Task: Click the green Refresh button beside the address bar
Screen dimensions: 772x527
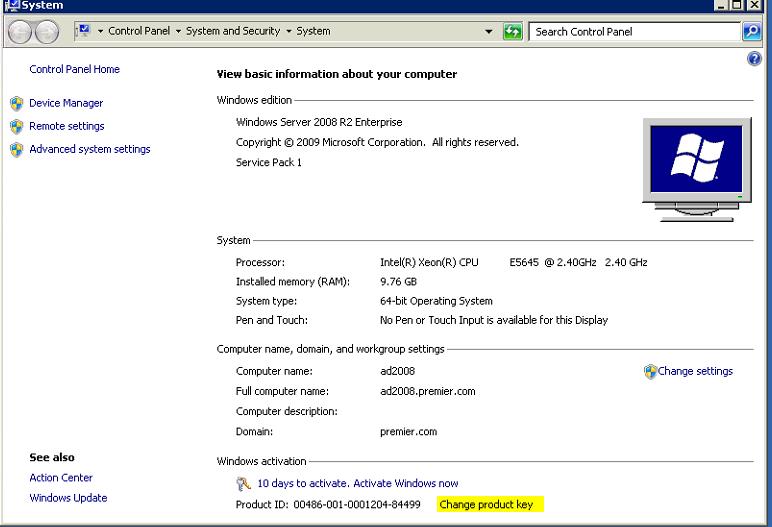Action: tap(513, 32)
